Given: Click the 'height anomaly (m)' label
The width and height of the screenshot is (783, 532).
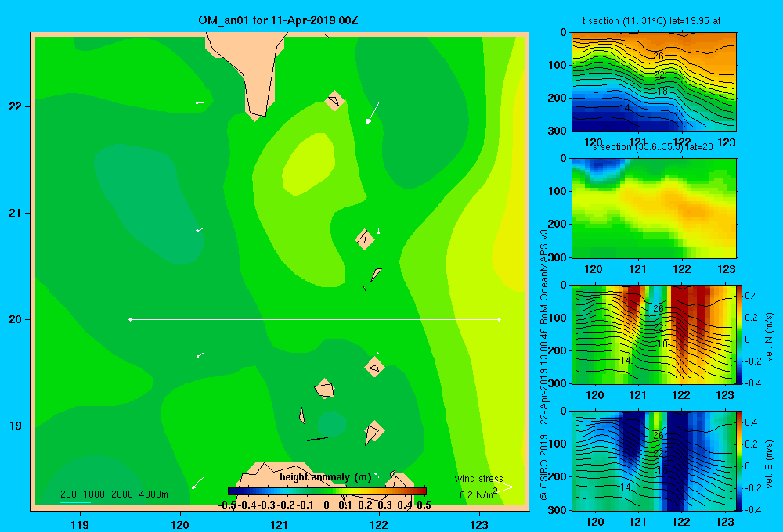Looking at the screenshot, I should pos(326,477).
